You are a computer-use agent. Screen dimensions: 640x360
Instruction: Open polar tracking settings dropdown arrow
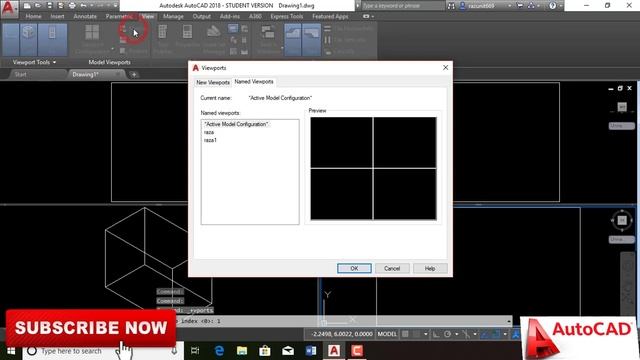coord(456,334)
